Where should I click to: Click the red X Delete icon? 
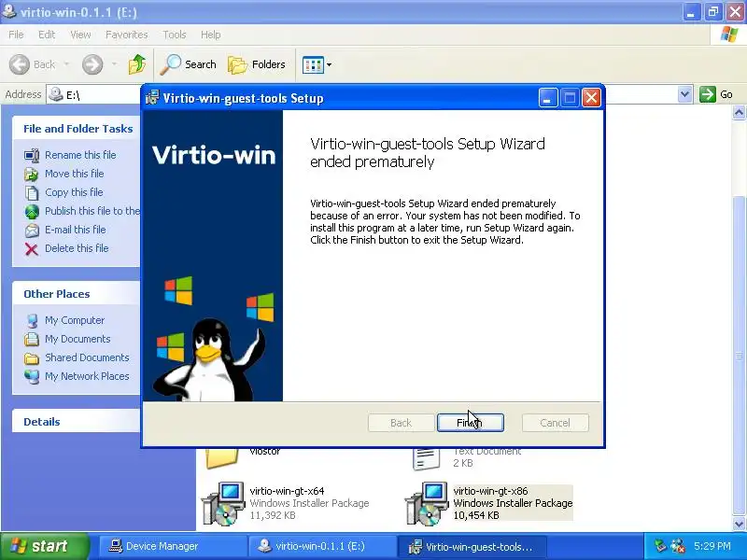[x=32, y=249]
